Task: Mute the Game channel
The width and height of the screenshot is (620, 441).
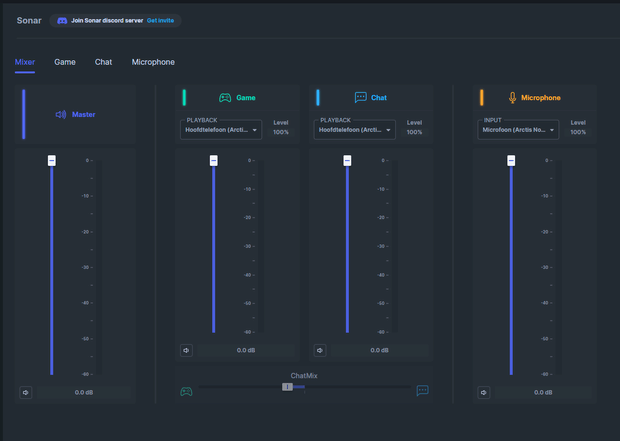Action: coord(186,350)
